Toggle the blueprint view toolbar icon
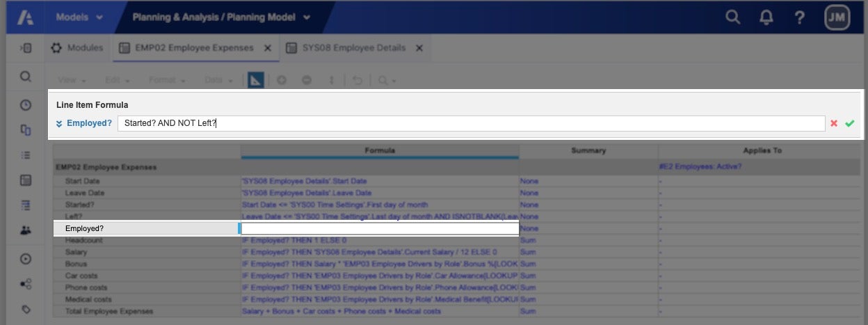The height and width of the screenshot is (325, 868). [x=255, y=80]
